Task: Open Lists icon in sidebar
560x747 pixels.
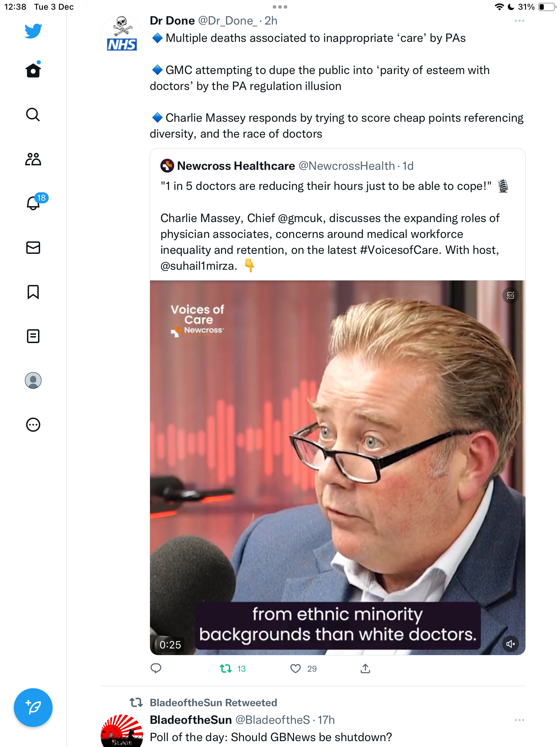Action: 33,336
